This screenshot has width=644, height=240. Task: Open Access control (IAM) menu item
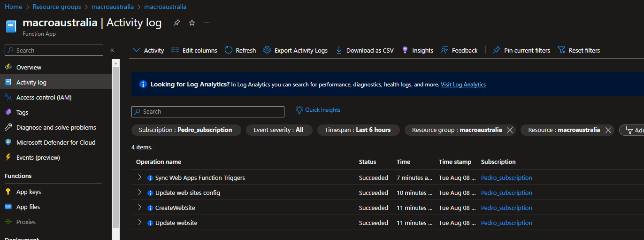pos(56,97)
